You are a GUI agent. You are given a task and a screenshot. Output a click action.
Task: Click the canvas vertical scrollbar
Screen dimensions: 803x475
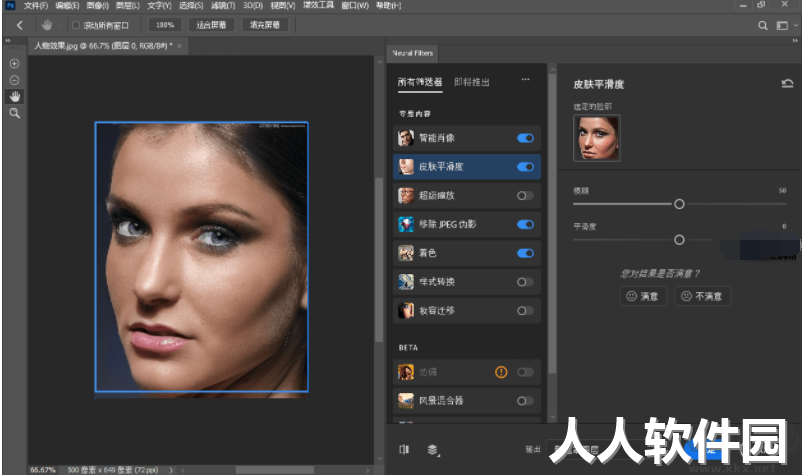(379, 260)
